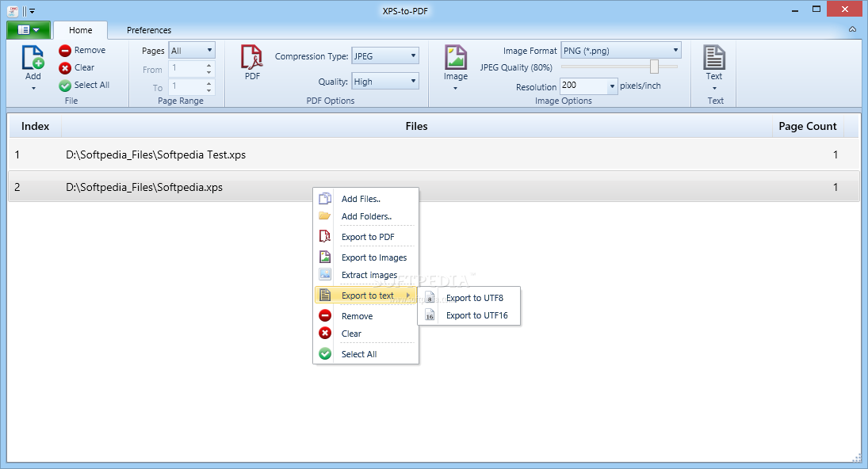Click the document icon beside Export to text
The width and height of the screenshot is (868, 469).
(x=325, y=295)
